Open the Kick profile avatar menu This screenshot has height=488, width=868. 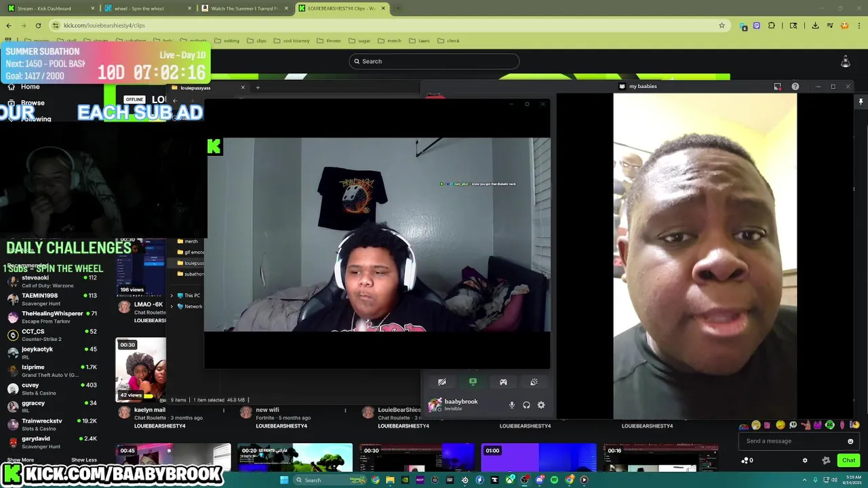click(845, 62)
